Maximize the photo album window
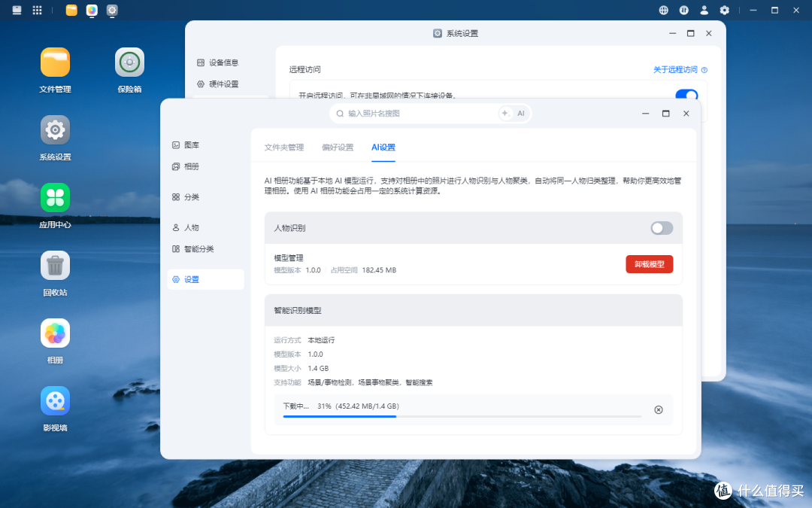812x508 pixels. click(x=665, y=114)
